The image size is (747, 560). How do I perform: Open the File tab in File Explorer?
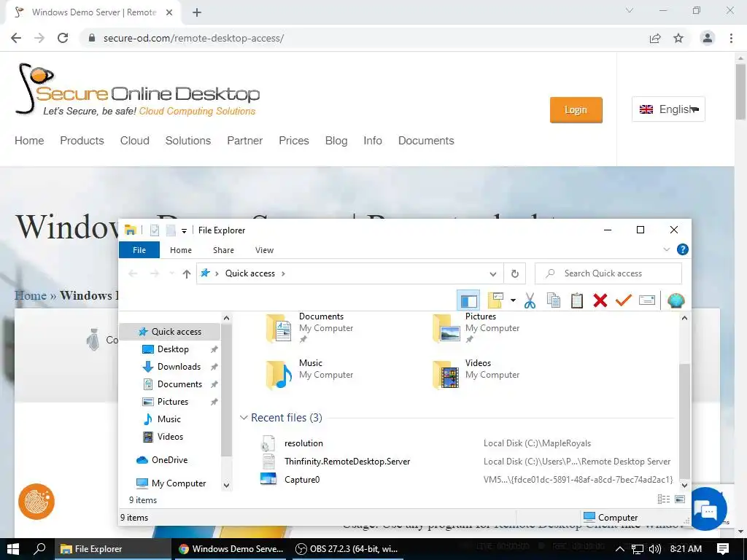[x=139, y=250]
